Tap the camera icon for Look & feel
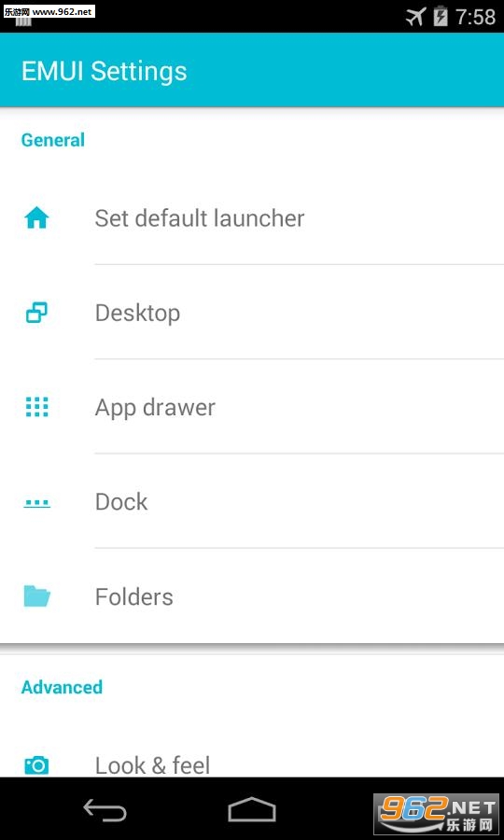Image resolution: width=504 pixels, height=840 pixels. tap(37, 765)
